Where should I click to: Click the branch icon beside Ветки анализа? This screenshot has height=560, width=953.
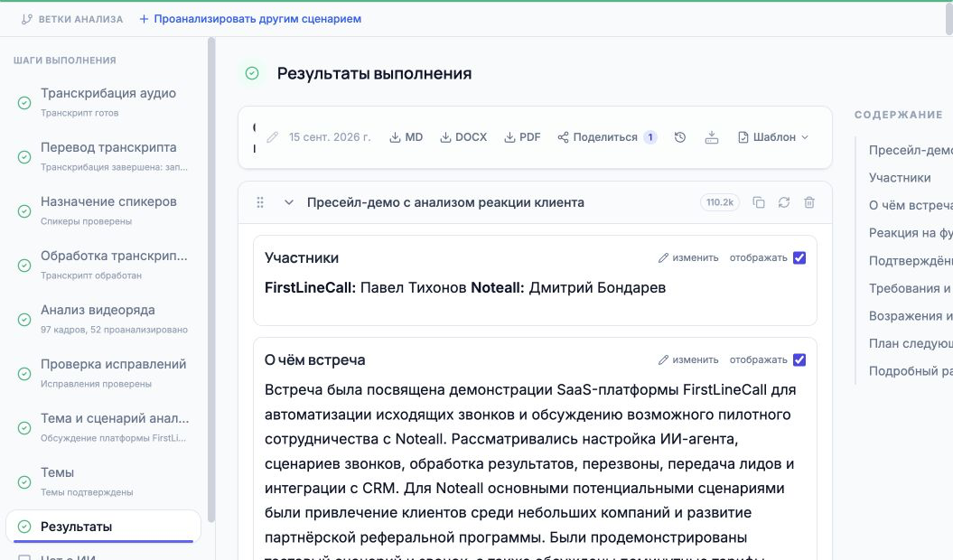point(26,19)
